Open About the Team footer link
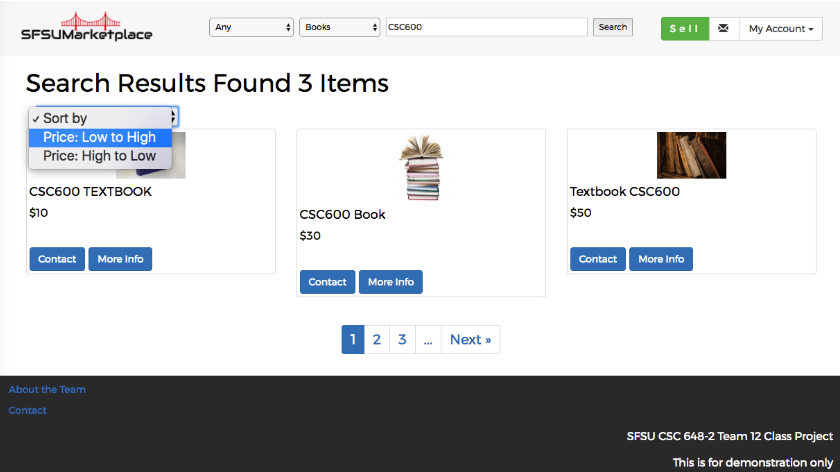Screen dimensions: 840x472 tap(47, 389)
